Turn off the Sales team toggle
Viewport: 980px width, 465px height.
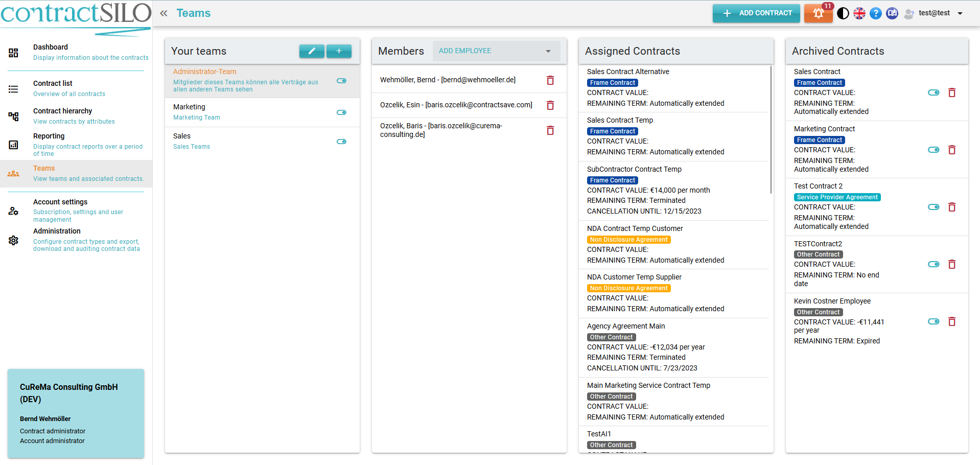(x=341, y=141)
